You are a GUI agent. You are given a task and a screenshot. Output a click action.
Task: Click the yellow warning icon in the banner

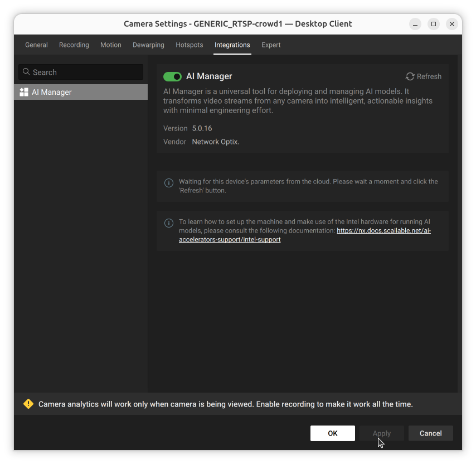(x=28, y=404)
